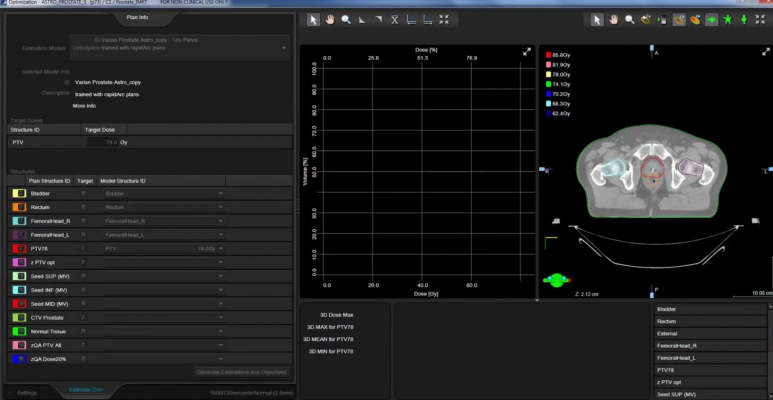Select the arrow pointer tool in DVH toolbar
This screenshot has width=773, height=400.
313,19
